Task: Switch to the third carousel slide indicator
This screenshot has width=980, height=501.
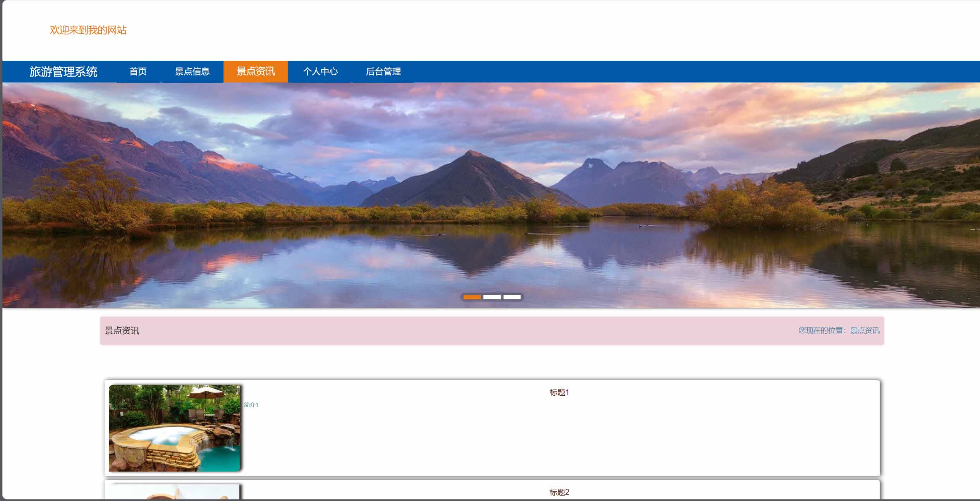Action: [x=512, y=297]
